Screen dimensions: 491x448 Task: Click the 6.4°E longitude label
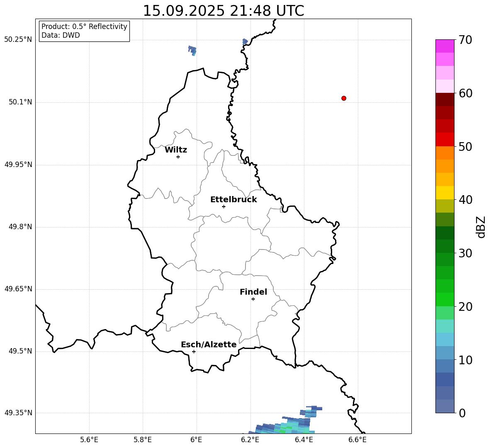(304, 440)
